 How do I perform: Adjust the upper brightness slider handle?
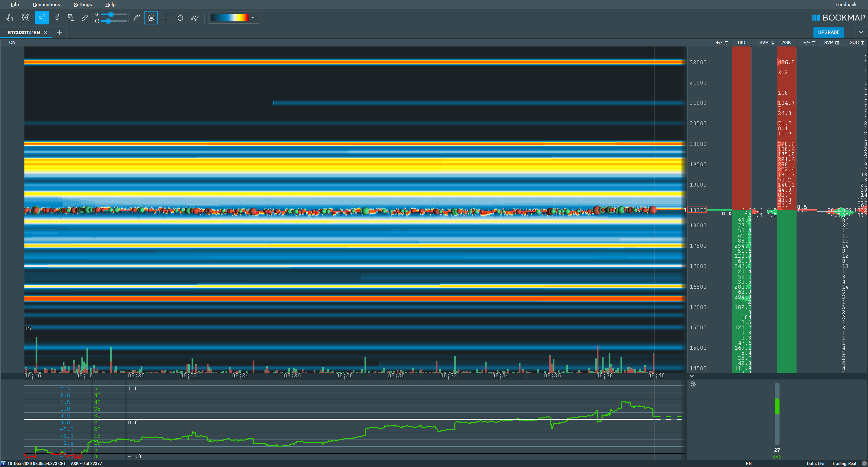pos(111,15)
